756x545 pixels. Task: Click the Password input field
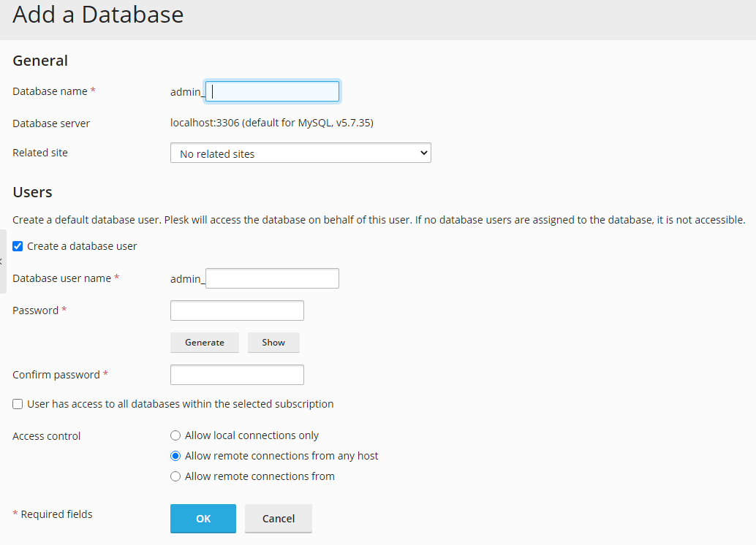pyautogui.click(x=236, y=310)
